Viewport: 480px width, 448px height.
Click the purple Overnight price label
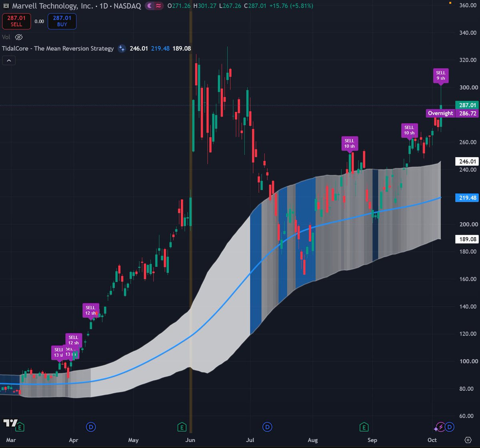[x=440, y=113]
